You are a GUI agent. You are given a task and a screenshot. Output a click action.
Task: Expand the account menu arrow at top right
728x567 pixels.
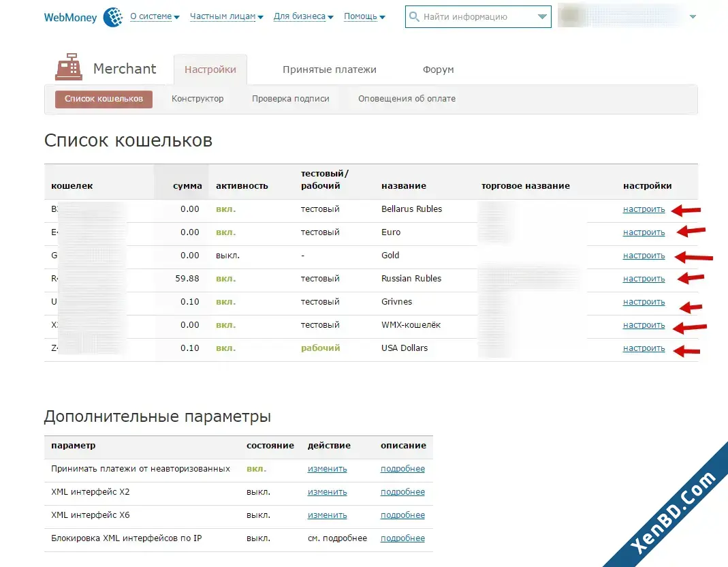pyautogui.click(x=693, y=17)
